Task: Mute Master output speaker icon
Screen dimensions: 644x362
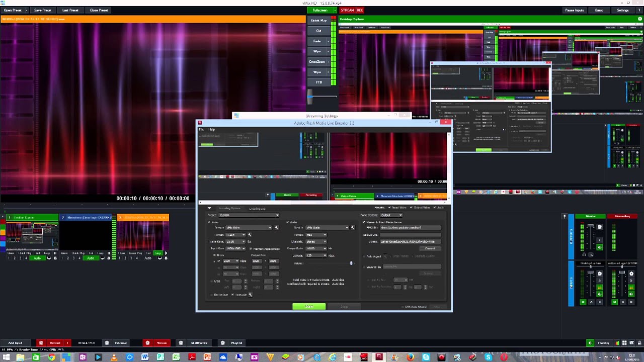Action: [599, 247]
